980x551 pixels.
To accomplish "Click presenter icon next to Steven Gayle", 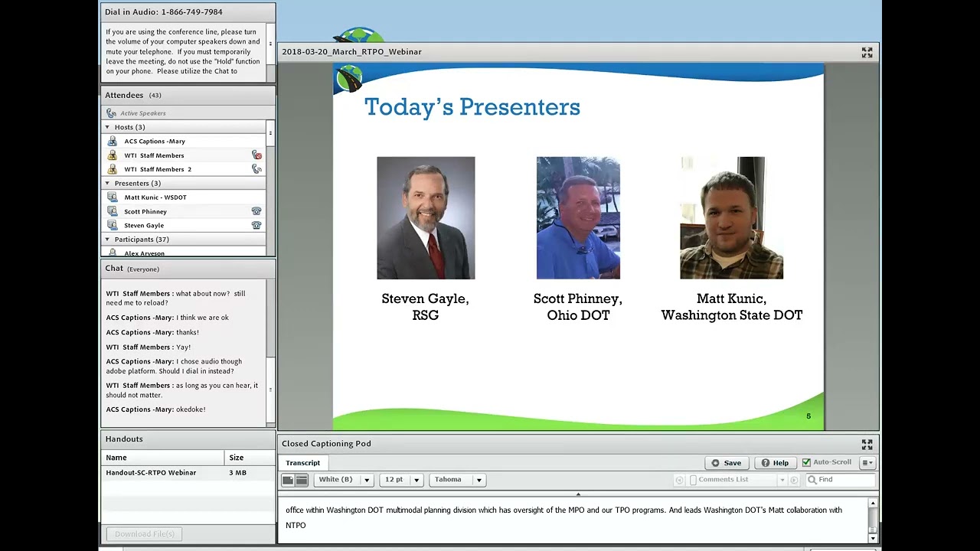I will tap(113, 225).
